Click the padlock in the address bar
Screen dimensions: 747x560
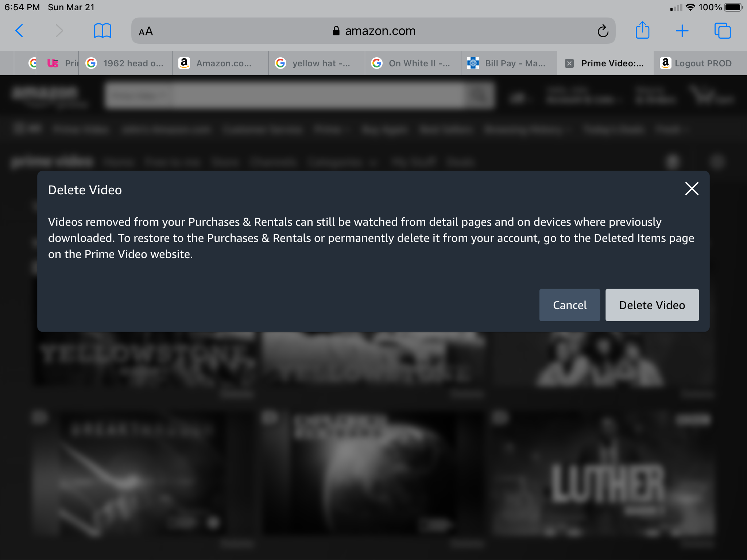(336, 31)
